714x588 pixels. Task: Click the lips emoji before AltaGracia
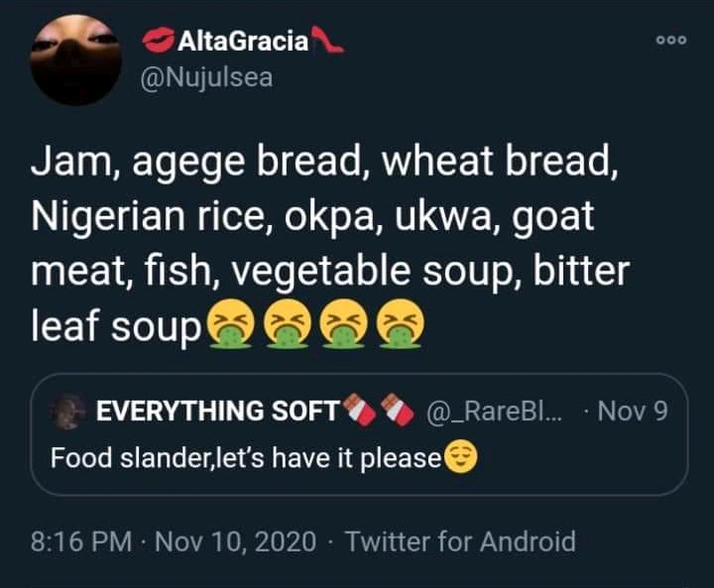[x=158, y=42]
